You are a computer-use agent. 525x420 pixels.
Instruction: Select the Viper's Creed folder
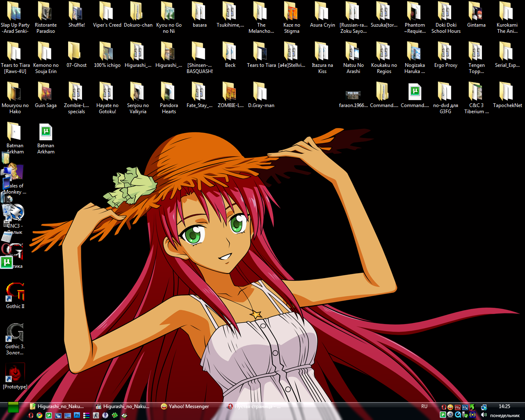pyautogui.click(x=107, y=15)
